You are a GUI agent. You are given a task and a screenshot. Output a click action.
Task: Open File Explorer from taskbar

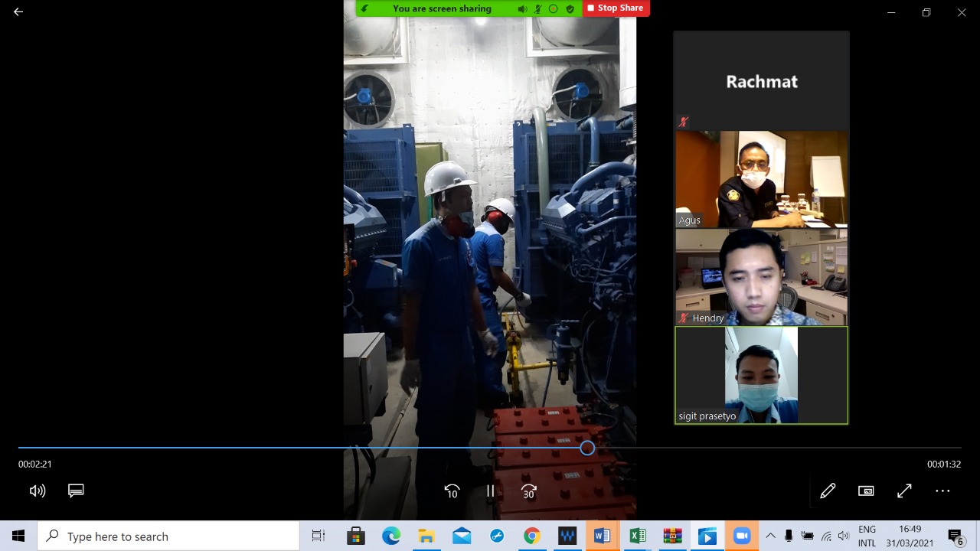426,536
